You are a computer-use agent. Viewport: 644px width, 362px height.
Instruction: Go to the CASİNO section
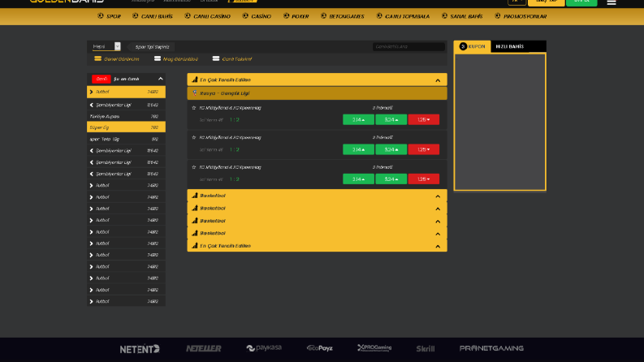261,16
